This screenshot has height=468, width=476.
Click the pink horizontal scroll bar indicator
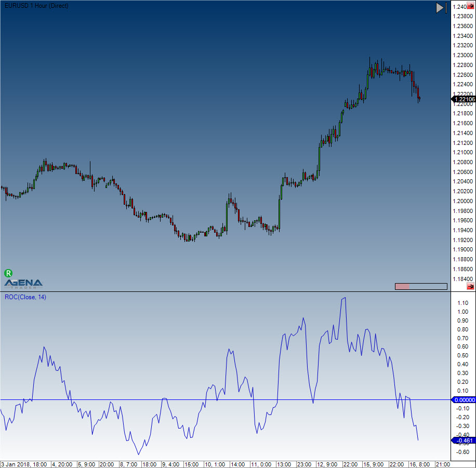click(x=402, y=286)
